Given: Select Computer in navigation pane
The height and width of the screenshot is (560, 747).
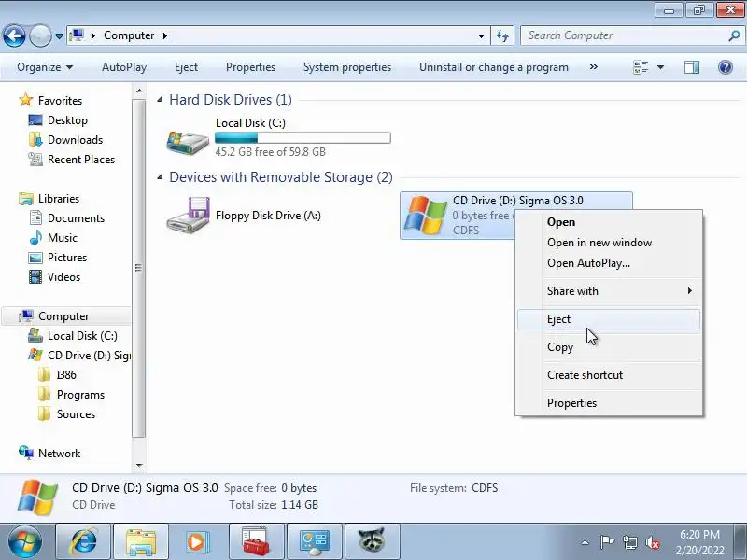Looking at the screenshot, I should click(63, 316).
